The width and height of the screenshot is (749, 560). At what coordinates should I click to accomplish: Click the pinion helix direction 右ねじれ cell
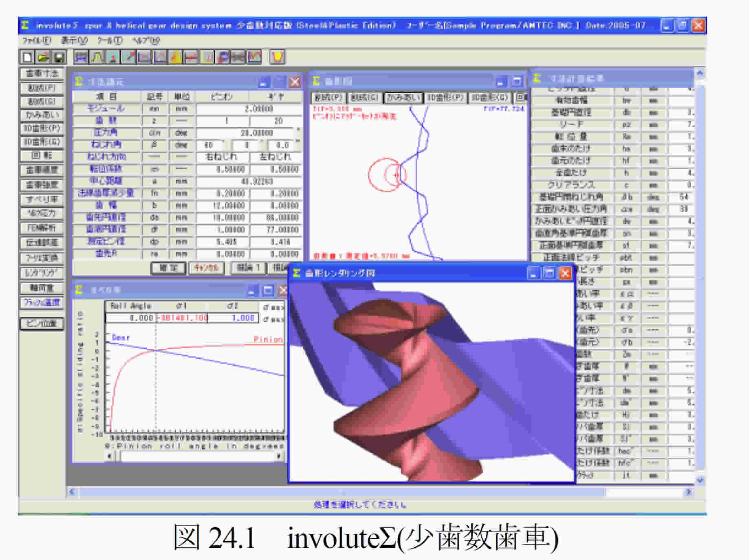(222, 157)
